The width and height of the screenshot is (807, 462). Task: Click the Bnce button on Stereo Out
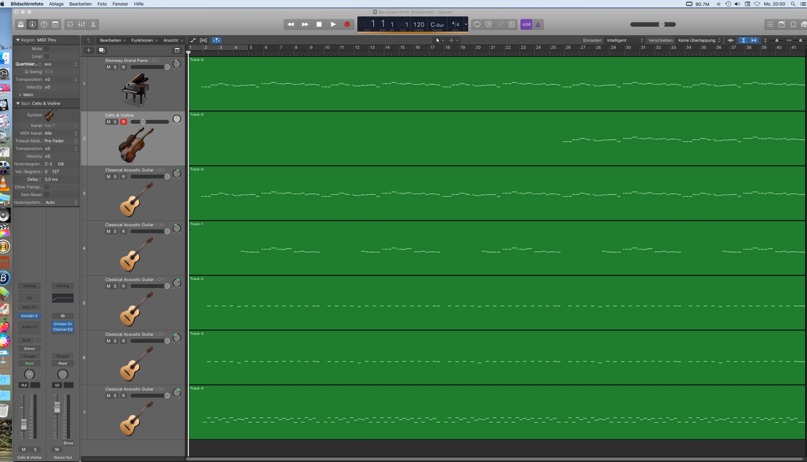[68, 443]
